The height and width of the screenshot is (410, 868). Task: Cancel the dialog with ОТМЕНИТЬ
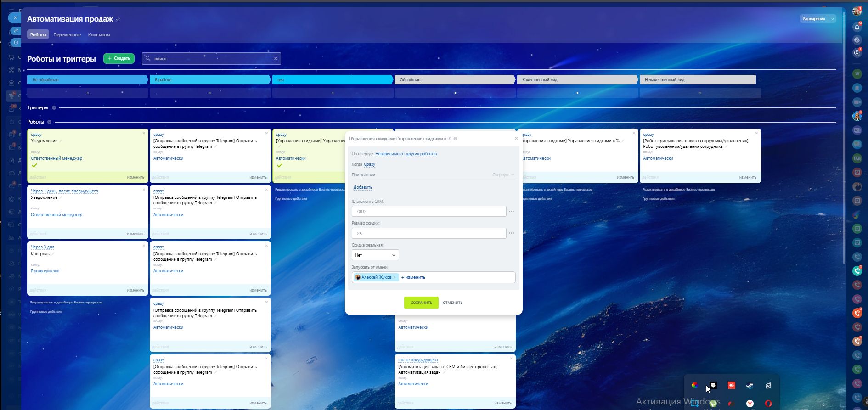(x=452, y=303)
